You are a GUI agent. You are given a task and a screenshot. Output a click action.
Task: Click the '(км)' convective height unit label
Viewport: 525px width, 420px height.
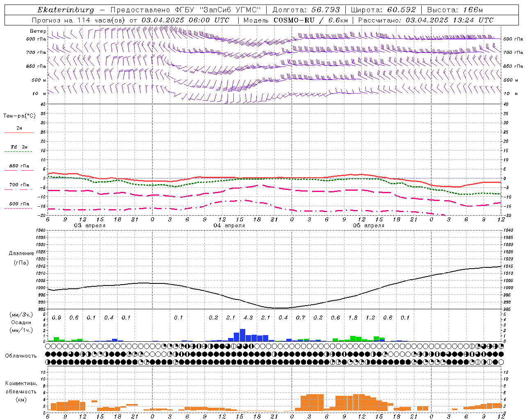pyautogui.click(x=21, y=400)
